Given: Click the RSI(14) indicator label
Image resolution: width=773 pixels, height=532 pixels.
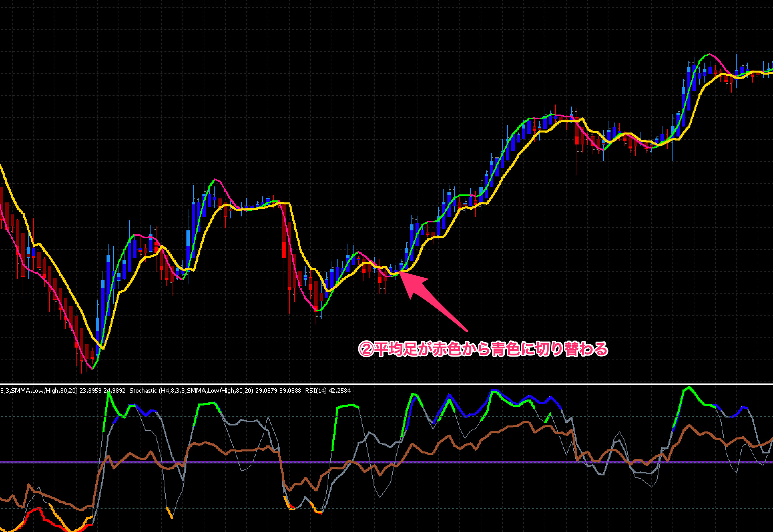Looking at the screenshot, I should 316,390.
